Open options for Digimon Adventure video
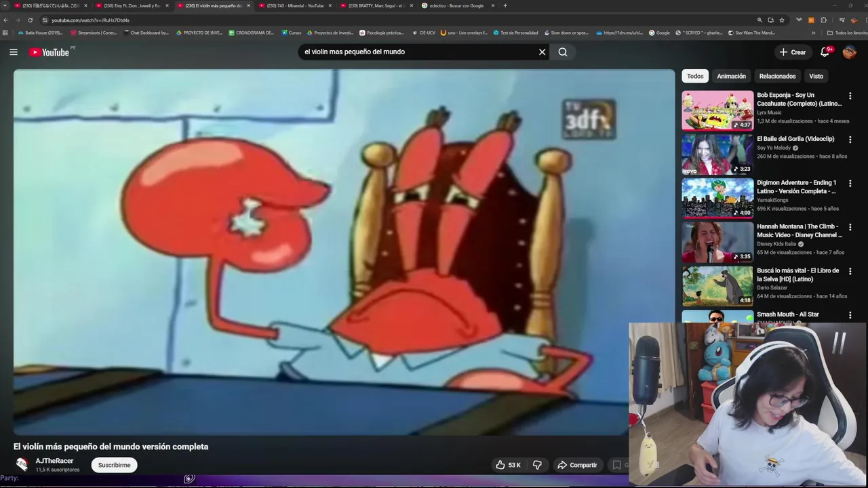Screen dimensions: 868x488 click(850, 184)
